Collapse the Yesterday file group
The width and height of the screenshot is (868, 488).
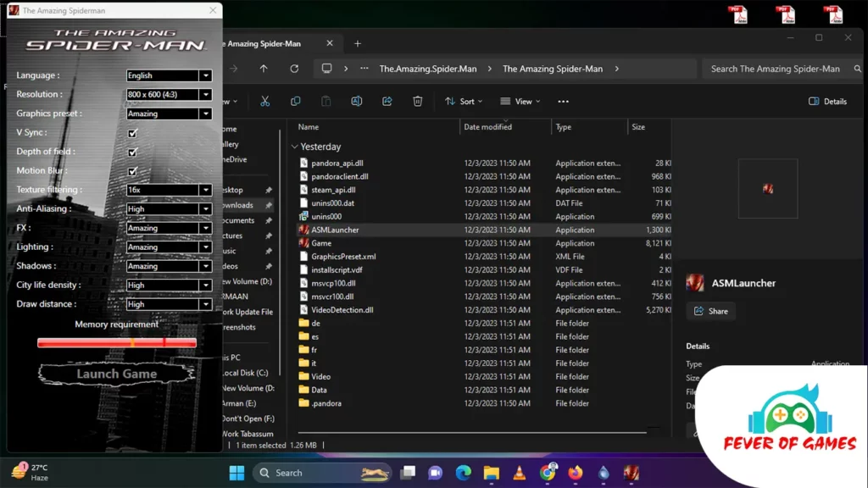[x=294, y=147]
